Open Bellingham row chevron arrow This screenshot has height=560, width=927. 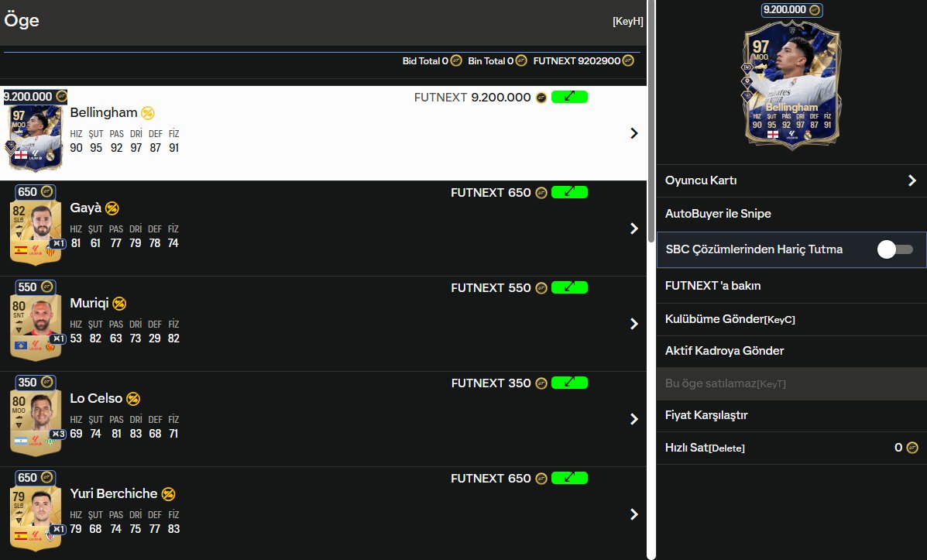(633, 133)
